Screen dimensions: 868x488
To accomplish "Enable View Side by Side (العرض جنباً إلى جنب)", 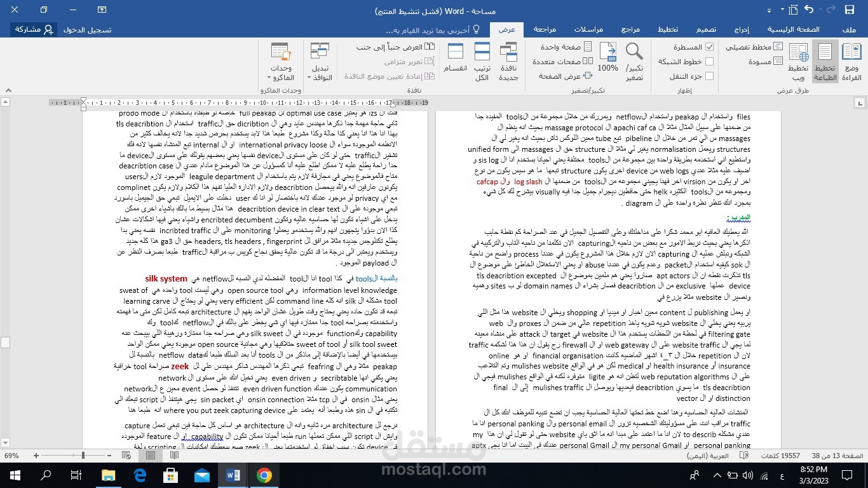I will [395, 47].
